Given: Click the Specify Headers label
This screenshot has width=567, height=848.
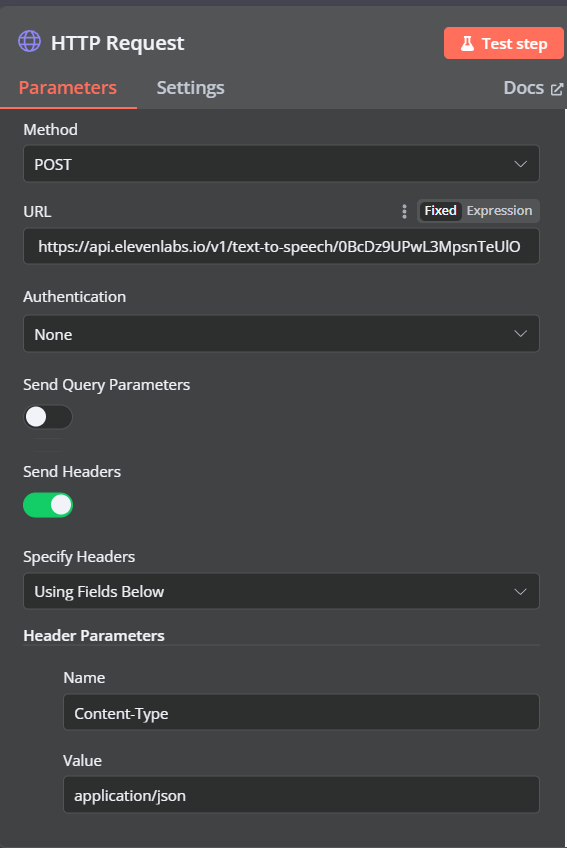Looking at the screenshot, I should click(x=79, y=556).
